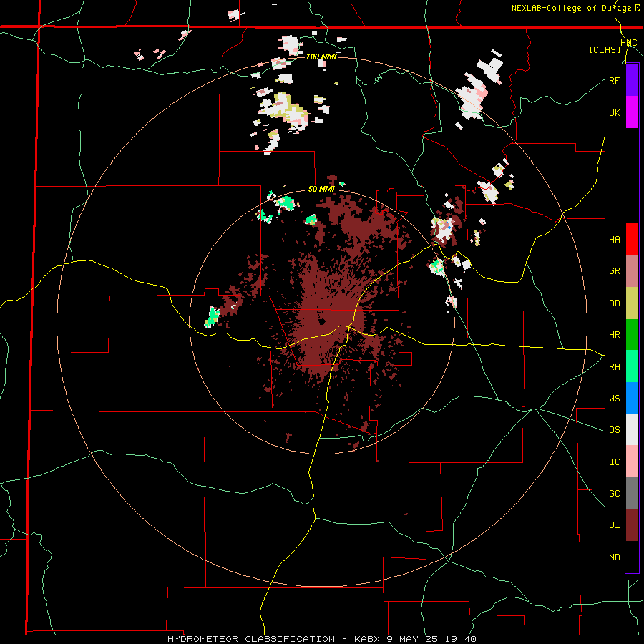Click the 'HA' legend label
The height and width of the screenshot is (644, 644).
coord(614,240)
